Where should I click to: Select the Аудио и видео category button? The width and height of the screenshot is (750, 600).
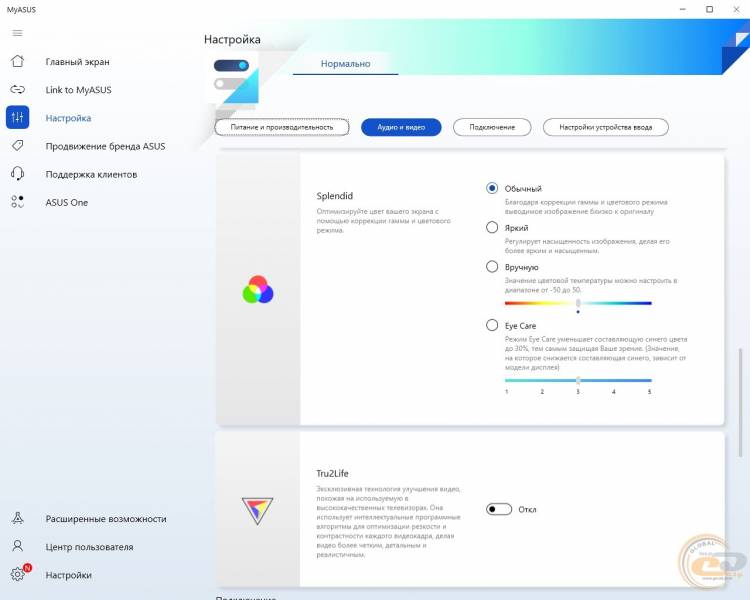[x=401, y=127]
